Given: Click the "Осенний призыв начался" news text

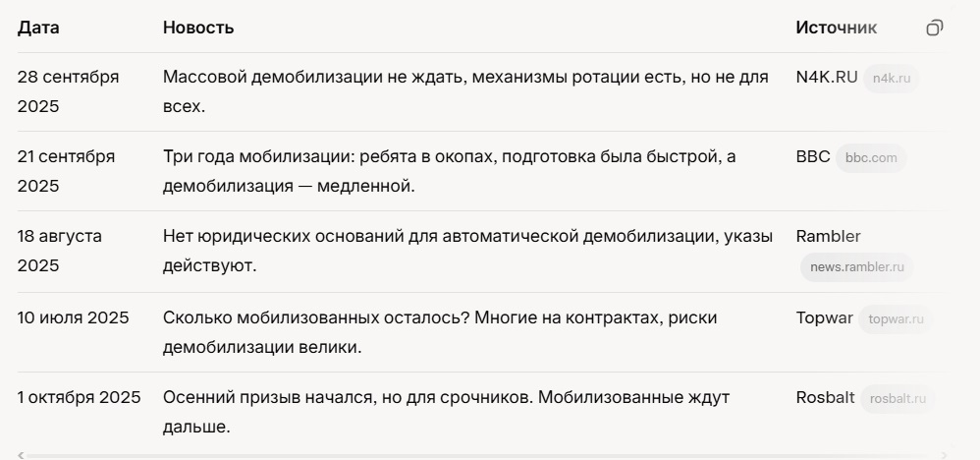Looking at the screenshot, I should (x=446, y=412).
